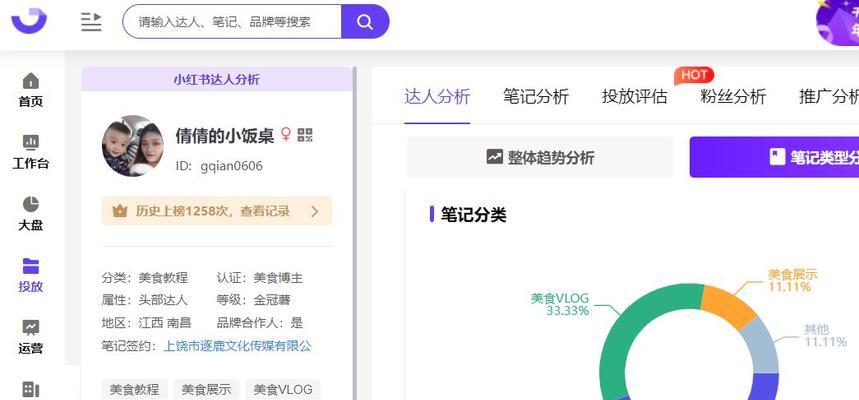This screenshot has width=859, height=400.
Task: Show QR code next to 倩倩的小饭桌
Action: (305, 135)
